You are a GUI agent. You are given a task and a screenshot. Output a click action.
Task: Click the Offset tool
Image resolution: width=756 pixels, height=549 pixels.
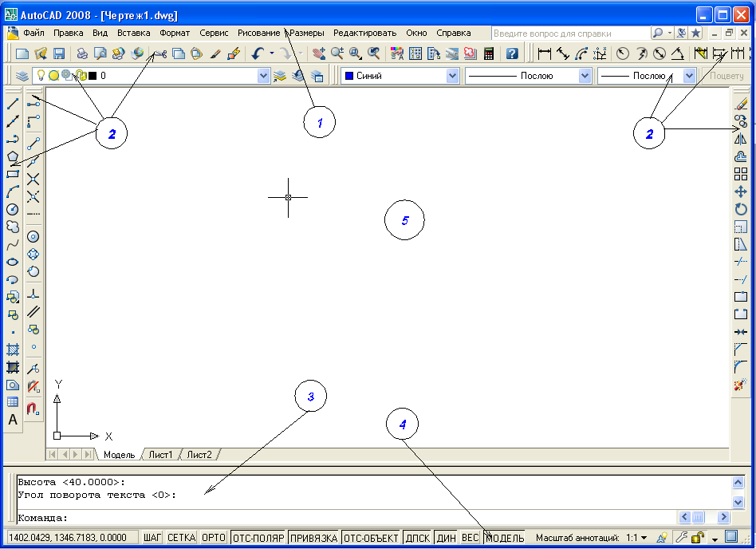click(741, 156)
